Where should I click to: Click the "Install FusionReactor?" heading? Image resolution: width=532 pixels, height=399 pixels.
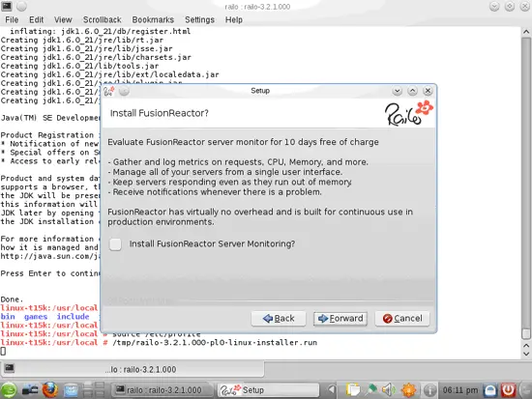coord(160,113)
